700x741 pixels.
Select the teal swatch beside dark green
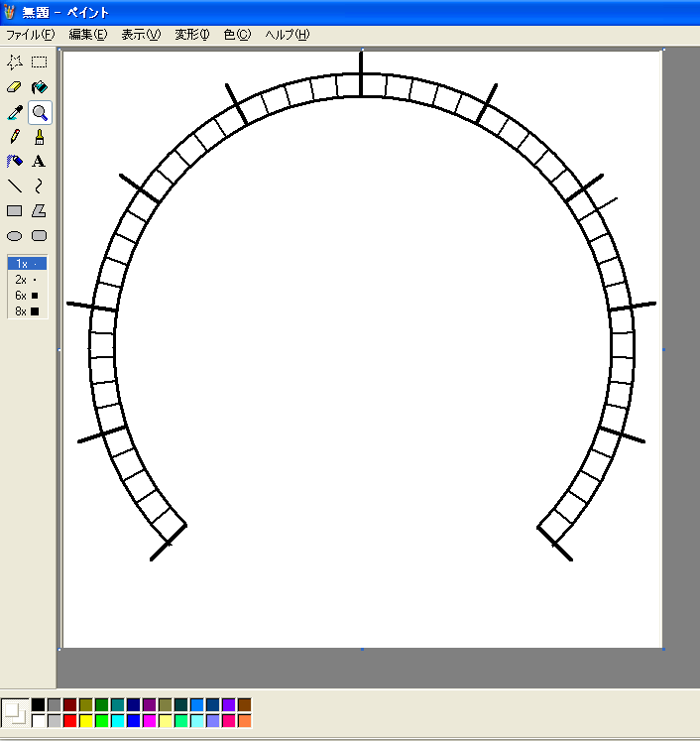pyautogui.click(x=118, y=705)
